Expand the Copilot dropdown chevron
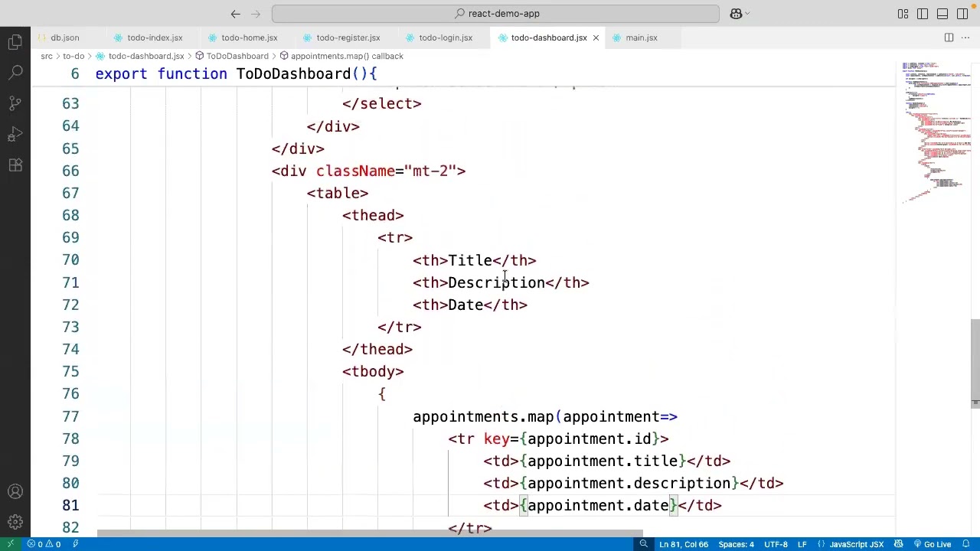Image resolution: width=980 pixels, height=551 pixels. (747, 14)
